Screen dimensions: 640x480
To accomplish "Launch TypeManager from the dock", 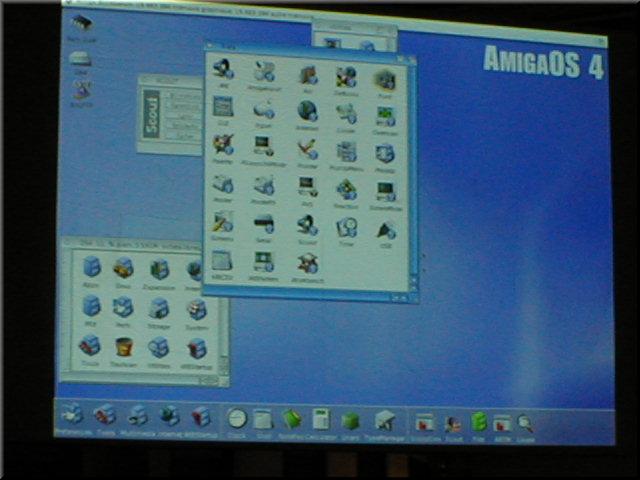I will [384, 421].
